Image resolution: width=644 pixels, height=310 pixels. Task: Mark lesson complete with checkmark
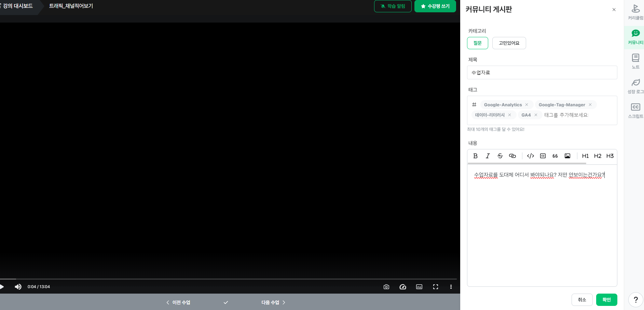click(x=226, y=302)
